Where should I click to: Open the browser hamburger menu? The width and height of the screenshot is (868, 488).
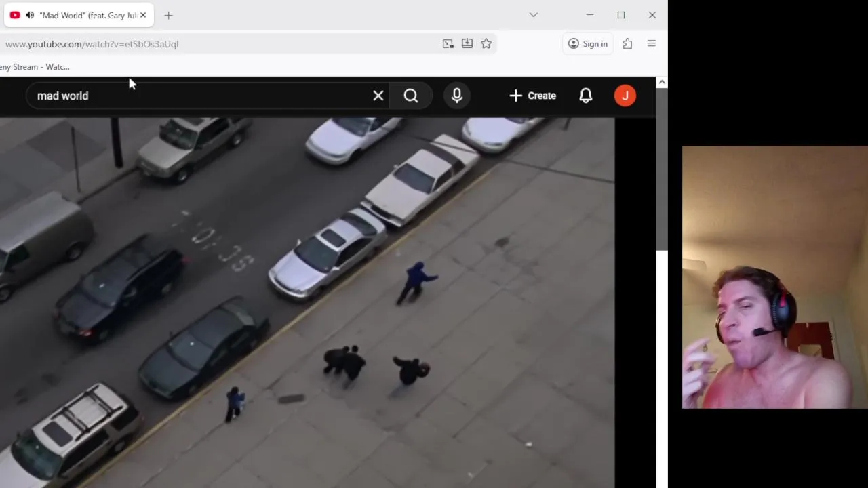point(652,43)
